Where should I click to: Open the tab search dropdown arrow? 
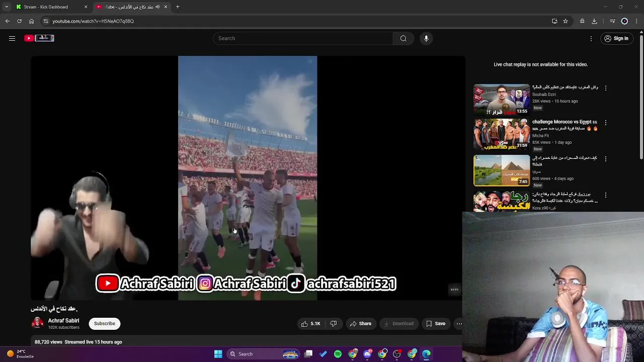(7, 7)
